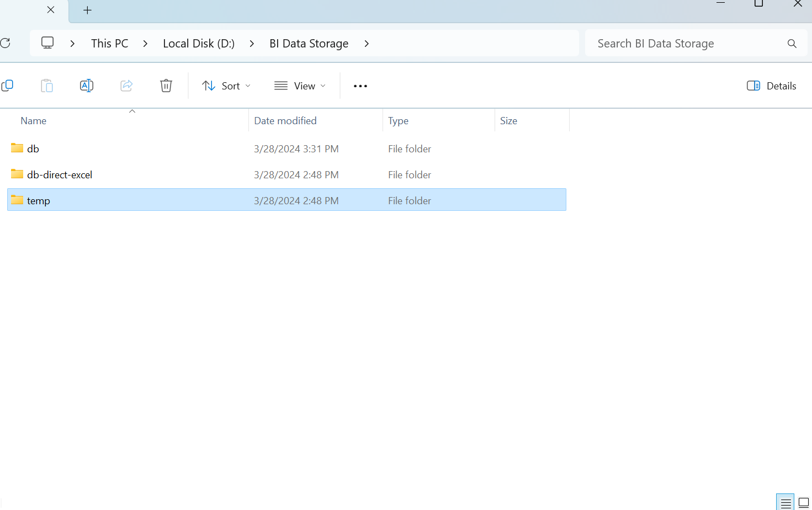This screenshot has width=812, height=510.
Task: Maximize the File Explorer window
Action: (759, 3)
